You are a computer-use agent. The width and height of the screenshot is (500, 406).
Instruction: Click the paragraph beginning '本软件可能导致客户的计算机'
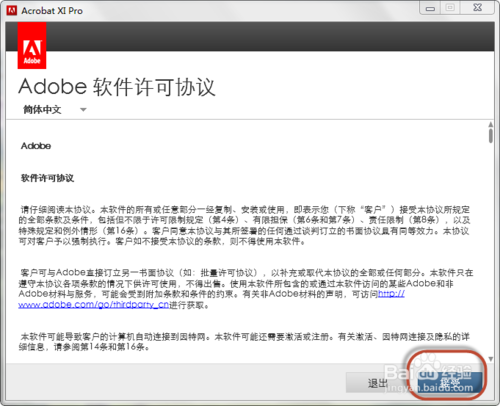(244, 342)
